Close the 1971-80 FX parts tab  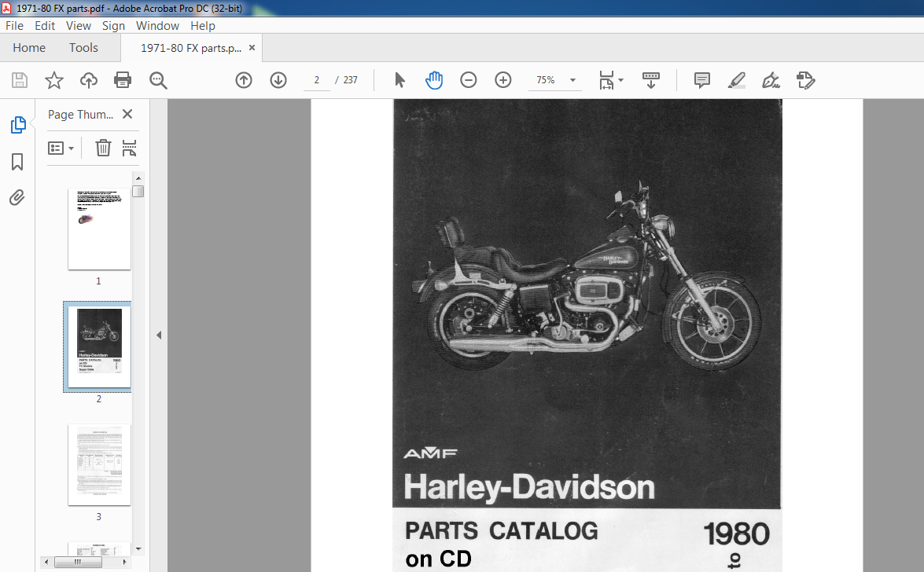[252, 48]
